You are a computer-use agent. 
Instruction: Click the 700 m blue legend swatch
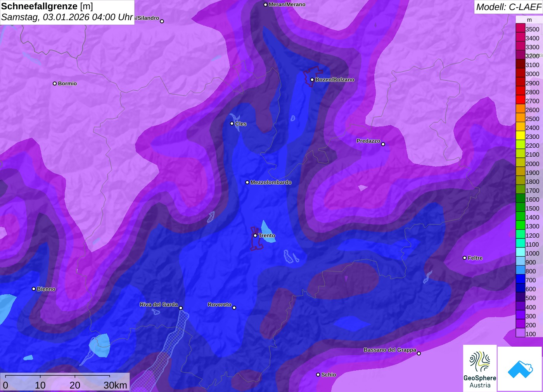click(520, 280)
